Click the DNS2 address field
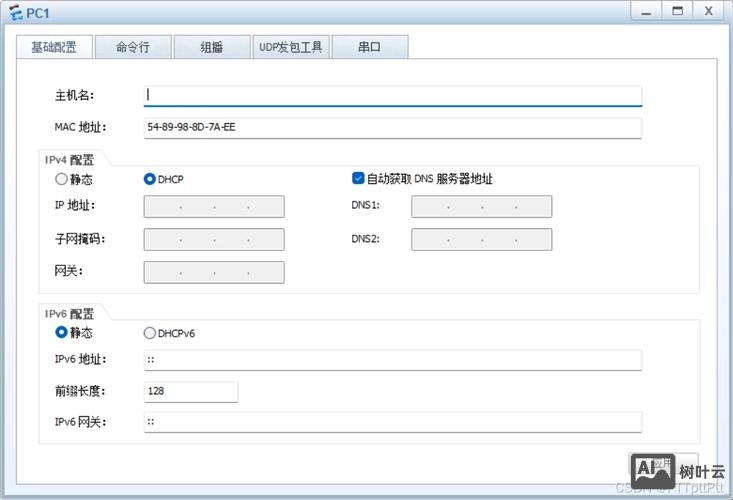The width and height of the screenshot is (733, 500). click(x=481, y=239)
